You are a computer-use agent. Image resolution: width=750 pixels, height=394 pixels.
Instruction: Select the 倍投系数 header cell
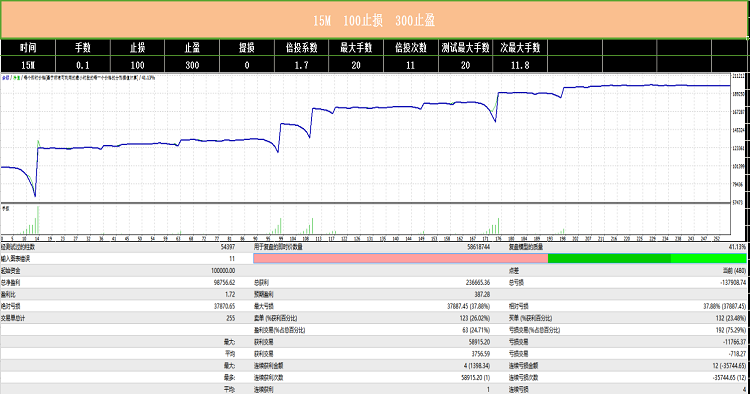pos(301,48)
